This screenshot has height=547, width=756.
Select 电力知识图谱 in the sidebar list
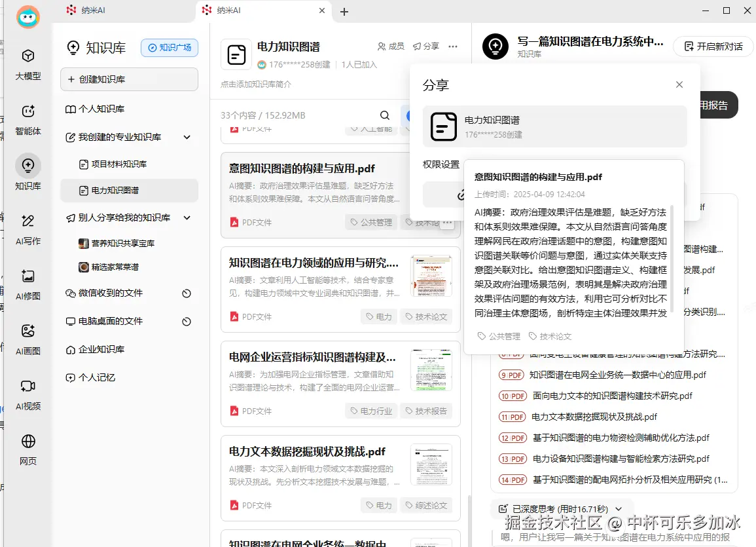[129, 191]
